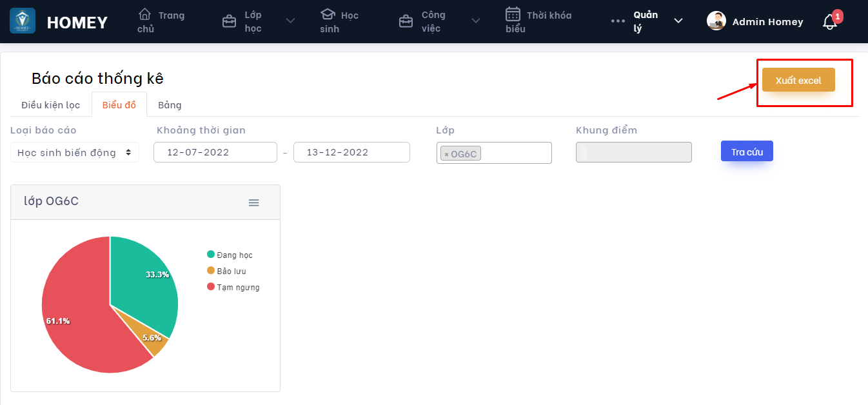Screen dimensions: 868x405
Task: Toggle the Bảo lưu legend item
Action: [x=226, y=272]
